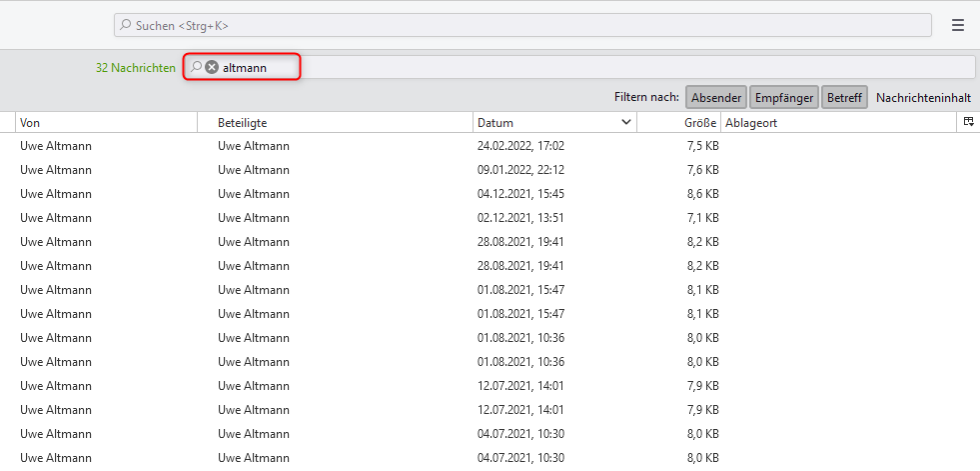Click Uwe Altmann in Von column of 04.12.2021 row

pyautogui.click(x=56, y=194)
